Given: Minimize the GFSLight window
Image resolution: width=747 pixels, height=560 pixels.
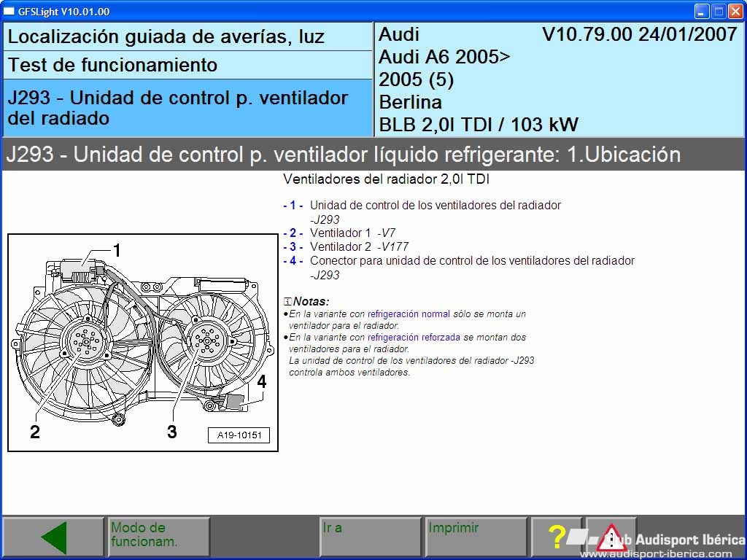Looking at the screenshot, I should tap(701, 12).
